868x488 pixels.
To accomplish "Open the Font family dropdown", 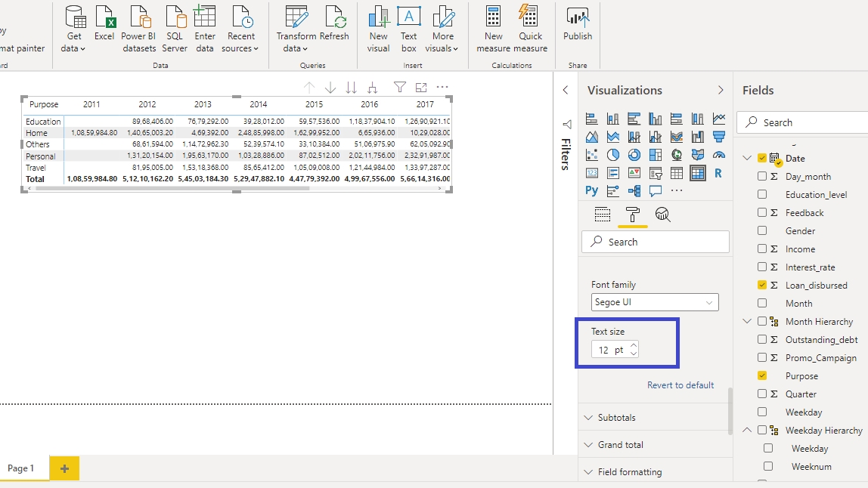I will pyautogui.click(x=655, y=302).
